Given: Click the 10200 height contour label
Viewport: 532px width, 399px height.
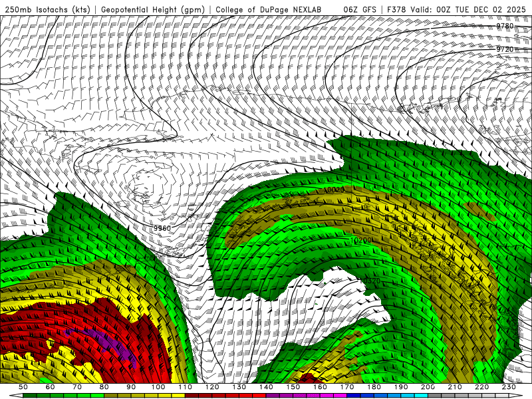Looking at the screenshot, I should click(x=360, y=240).
